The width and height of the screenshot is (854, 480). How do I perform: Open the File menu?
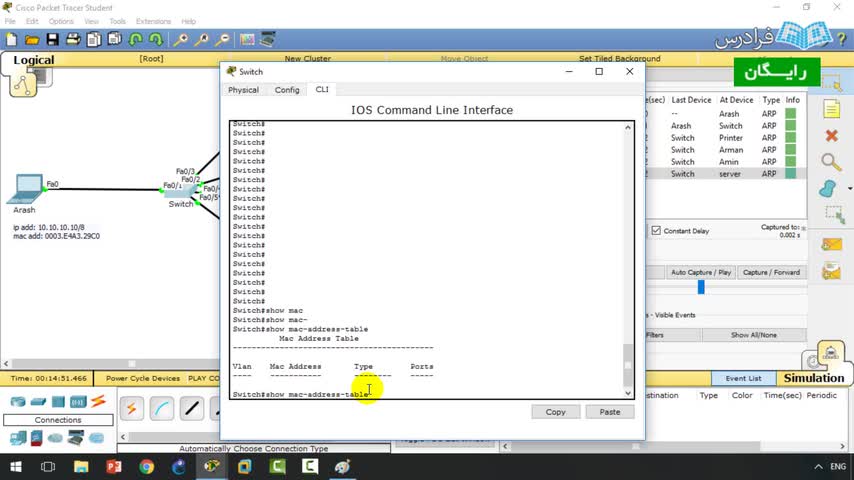pyautogui.click(x=10, y=21)
